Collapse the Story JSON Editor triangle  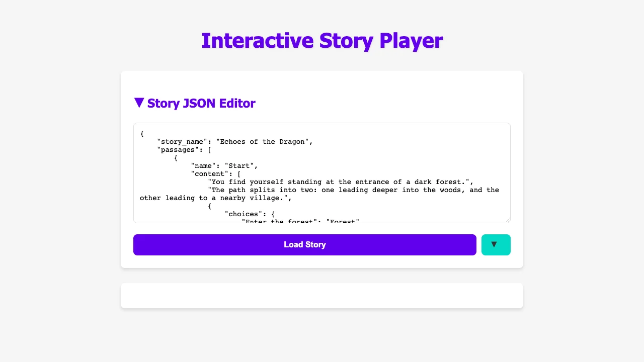139,103
